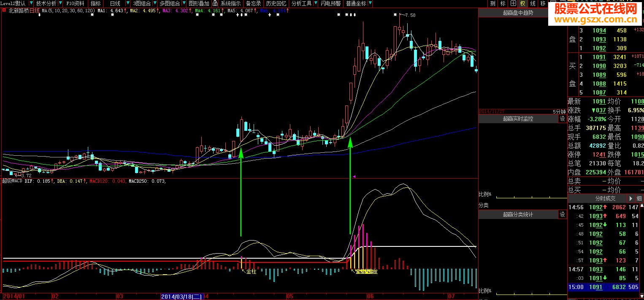Expand the dropdown arrow beside 日线
This screenshot has height=300, width=644.
128,3
